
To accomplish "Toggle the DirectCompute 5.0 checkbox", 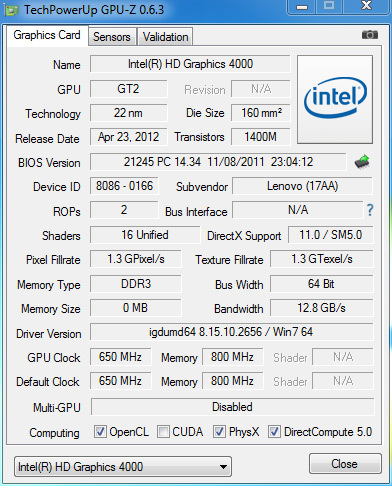I will pos(274,432).
